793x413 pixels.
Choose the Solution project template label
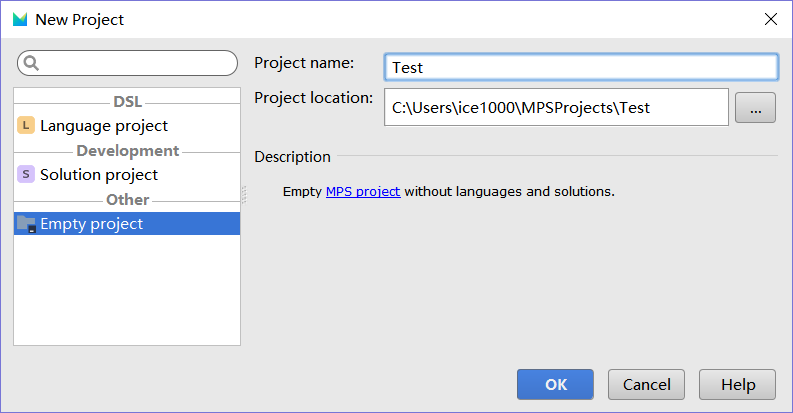click(99, 174)
